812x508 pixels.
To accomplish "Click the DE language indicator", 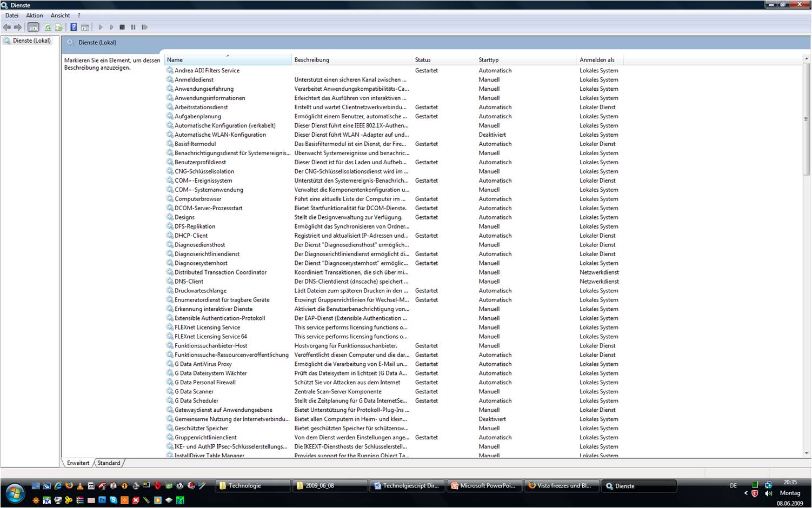I will pyautogui.click(x=733, y=485).
